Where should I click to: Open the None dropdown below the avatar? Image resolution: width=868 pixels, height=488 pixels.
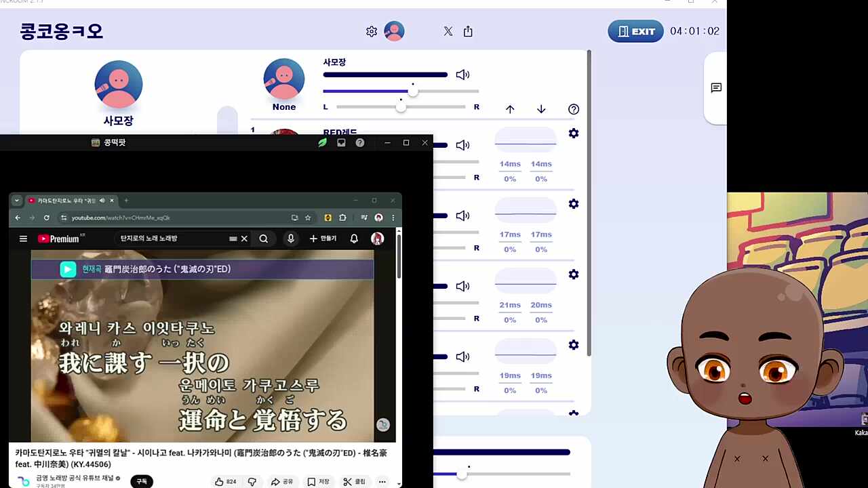pos(283,106)
